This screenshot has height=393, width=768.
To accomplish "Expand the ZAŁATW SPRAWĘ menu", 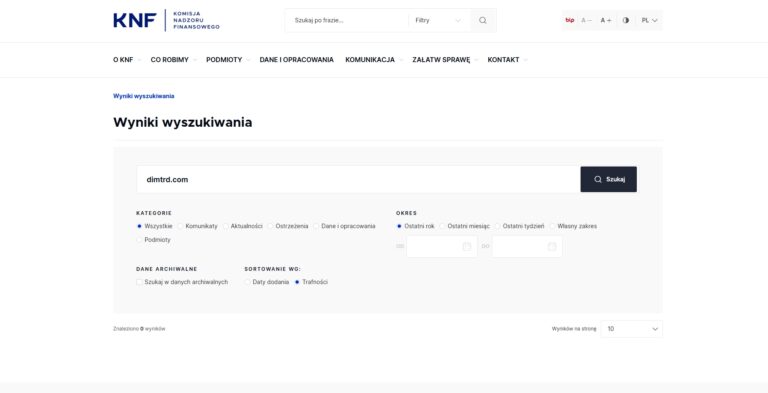I will (x=445, y=60).
